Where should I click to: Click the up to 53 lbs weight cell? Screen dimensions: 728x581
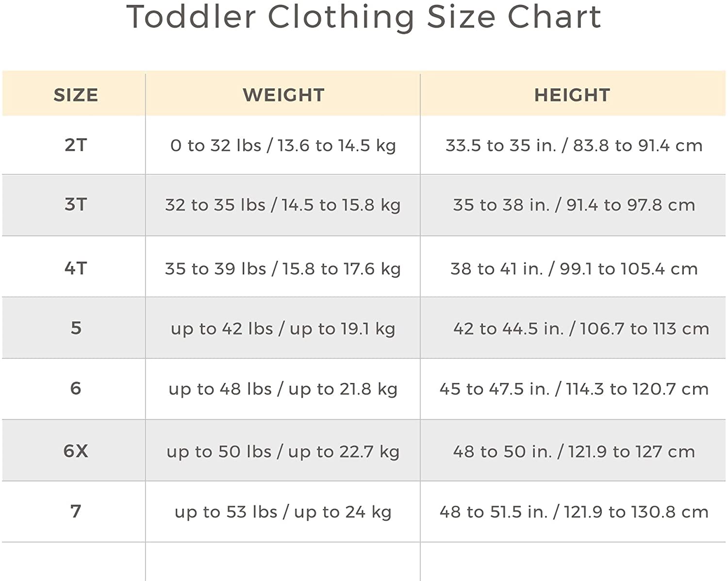tap(283, 512)
